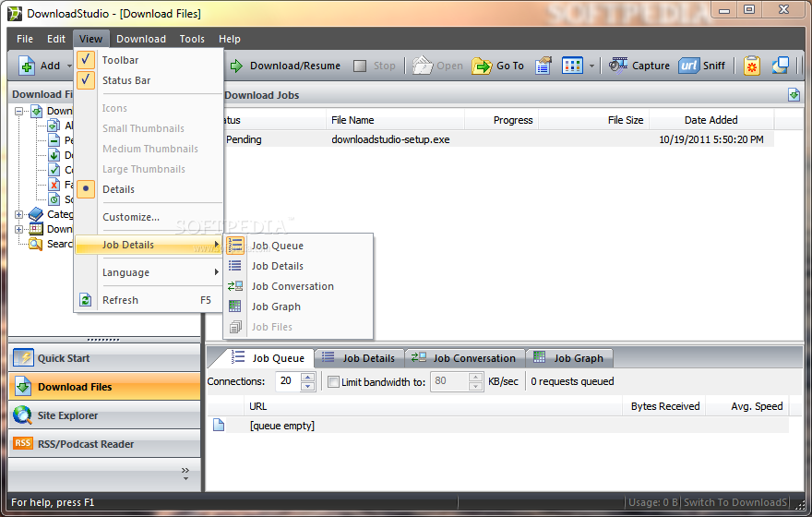Click the orange scheduler toolbar icon
This screenshot has width=812, height=517.
coord(752,66)
